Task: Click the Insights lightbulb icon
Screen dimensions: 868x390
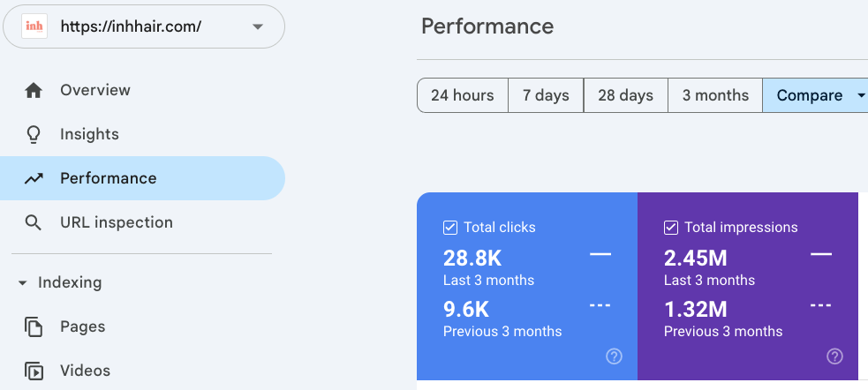Action: coord(34,134)
